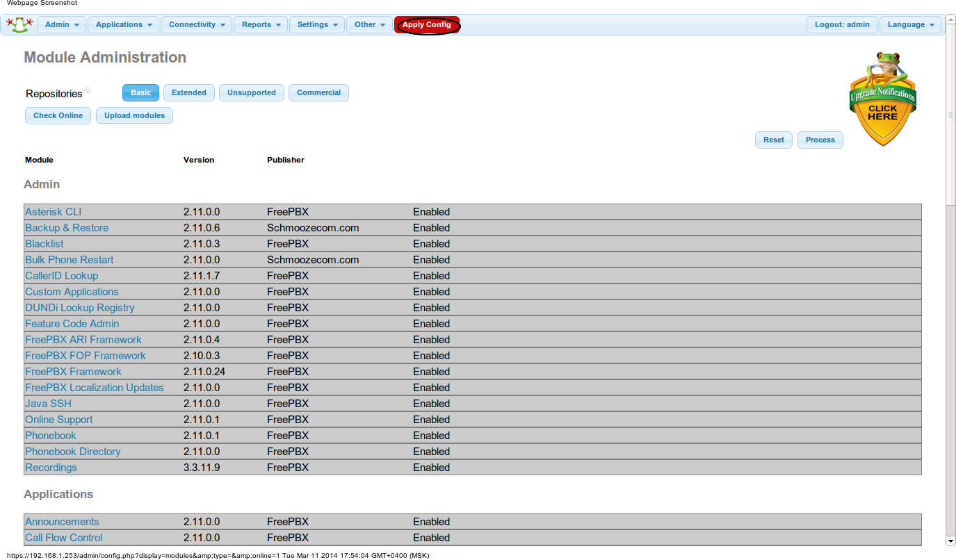Open the Upgrade Notifications frog badge
Viewport: 956px width, 560px height.
[x=882, y=97]
